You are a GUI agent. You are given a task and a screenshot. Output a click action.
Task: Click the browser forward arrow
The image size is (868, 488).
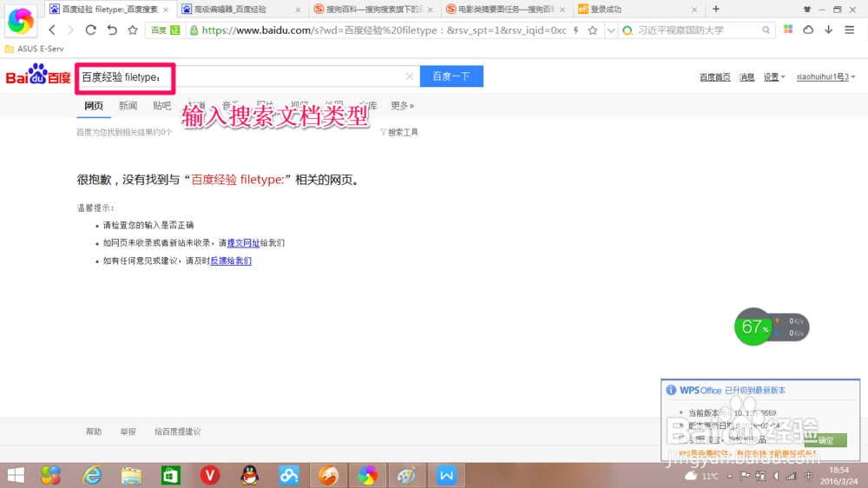click(x=70, y=30)
